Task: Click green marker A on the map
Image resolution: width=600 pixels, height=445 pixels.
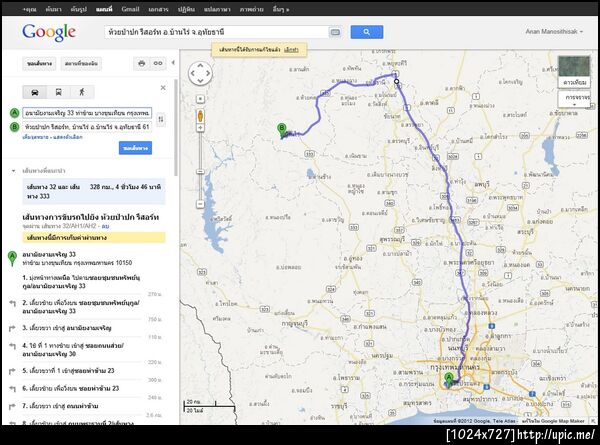Action: pos(448,380)
